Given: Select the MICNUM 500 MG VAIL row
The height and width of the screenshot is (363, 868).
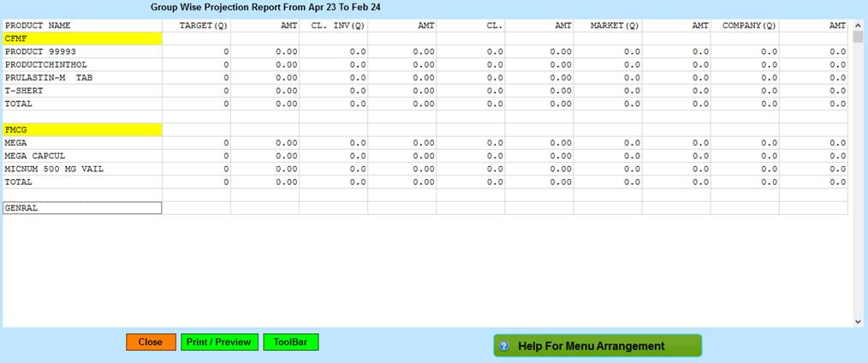Looking at the screenshot, I should [54, 169].
